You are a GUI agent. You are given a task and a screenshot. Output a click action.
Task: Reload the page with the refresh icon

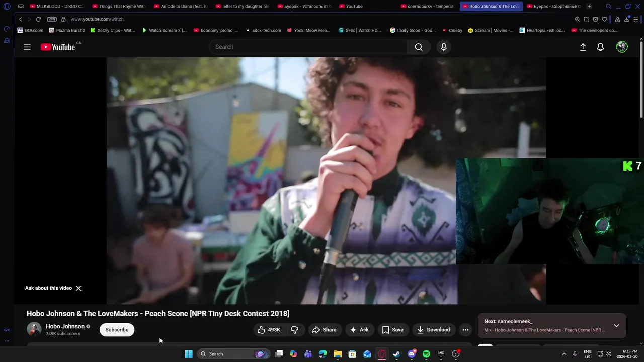(x=38, y=19)
